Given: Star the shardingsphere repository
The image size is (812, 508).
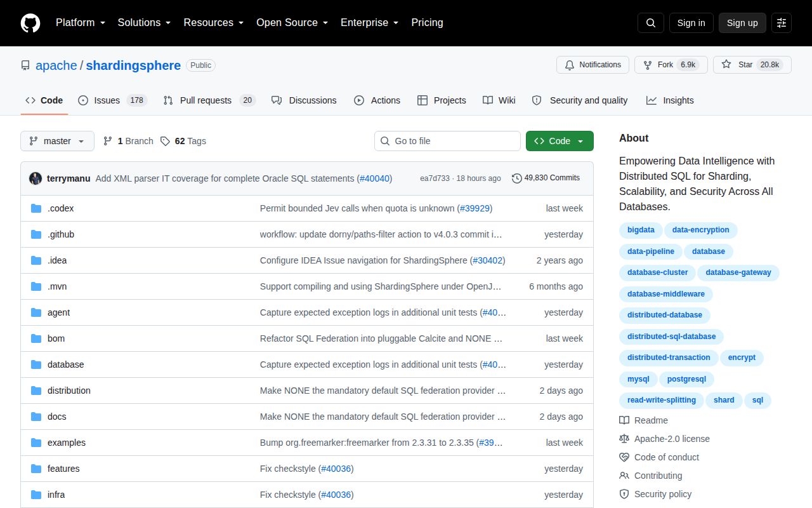Looking at the screenshot, I should point(752,65).
